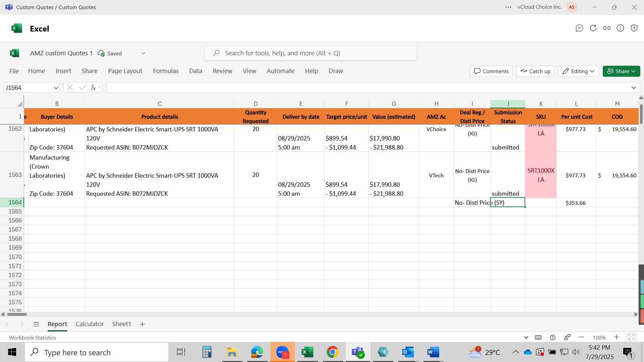The height and width of the screenshot is (362, 644).
Task: Add a new sheet with plus icon
Action: tap(142, 324)
